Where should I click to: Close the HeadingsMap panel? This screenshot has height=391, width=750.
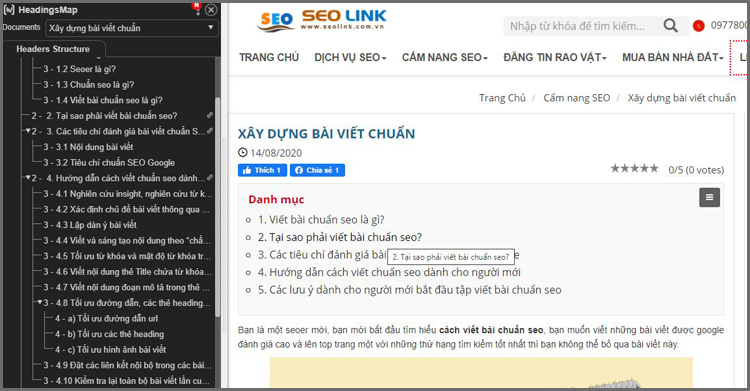coord(211,10)
